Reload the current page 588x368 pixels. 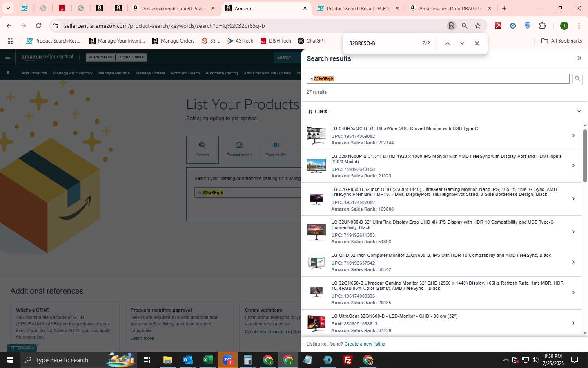tap(38, 26)
